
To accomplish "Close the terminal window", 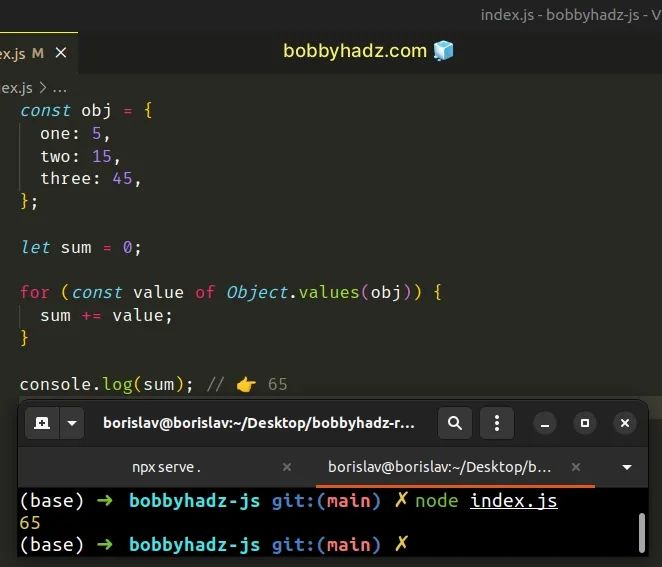I will (x=625, y=423).
